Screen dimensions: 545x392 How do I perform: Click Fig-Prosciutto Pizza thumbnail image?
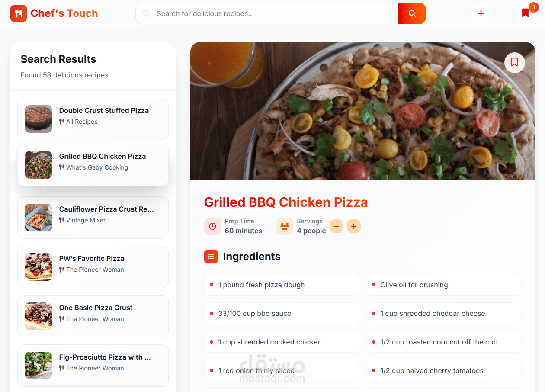click(x=38, y=366)
